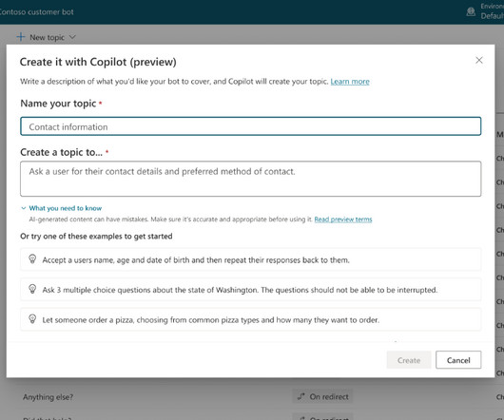Click the chevron beside What you need to know
The height and width of the screenshot is (420, 504).
24,208
